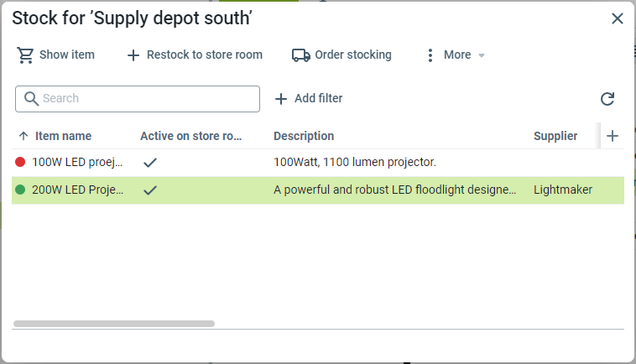
Task: Click the three-dots More icon
Action: point(430,55)
